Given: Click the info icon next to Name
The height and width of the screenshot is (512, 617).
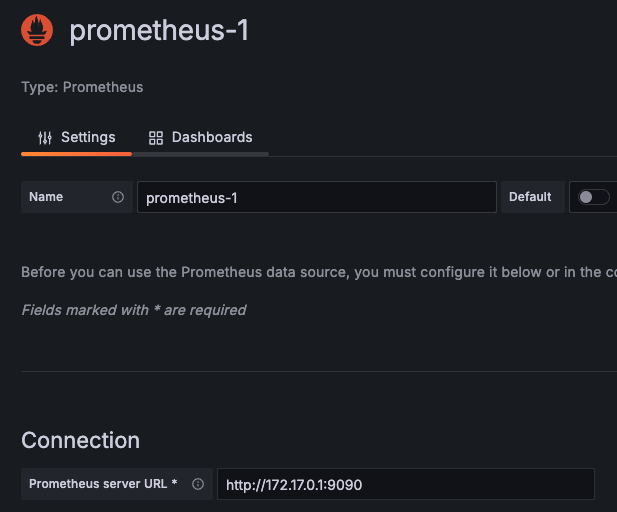Looking at the screenshot, I should point(118,197).
